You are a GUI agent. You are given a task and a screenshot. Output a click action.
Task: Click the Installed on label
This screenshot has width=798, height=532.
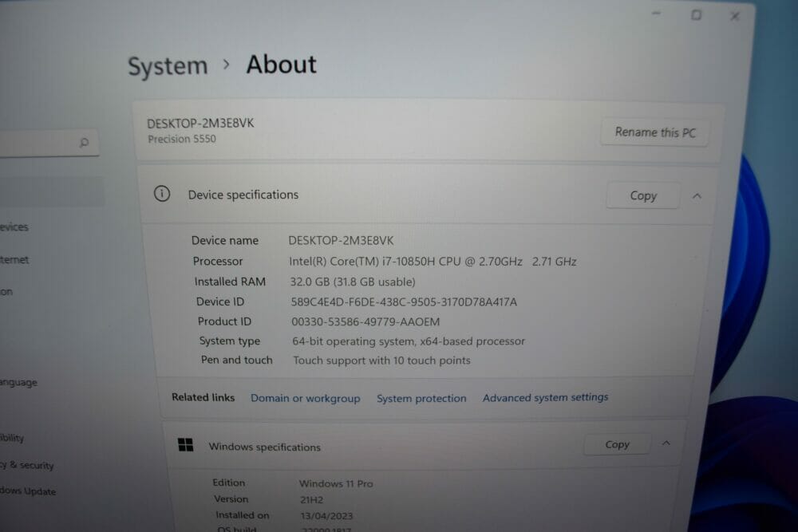243,515
